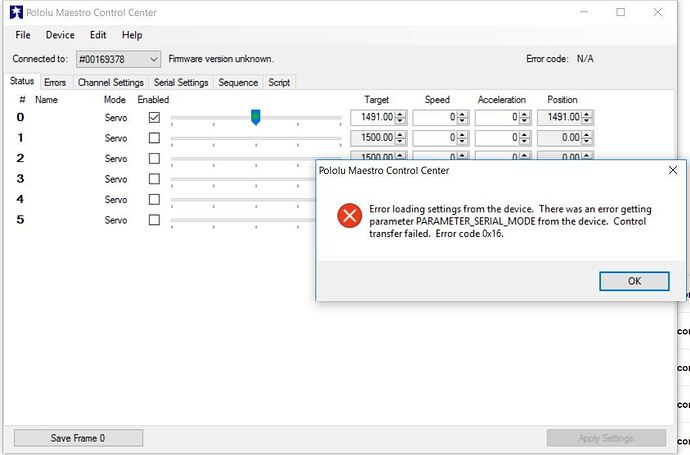The width and height of the screenshot is (690, 455).
Task: Click the Pololu logo icon in title bar
Action: (15, 13)
